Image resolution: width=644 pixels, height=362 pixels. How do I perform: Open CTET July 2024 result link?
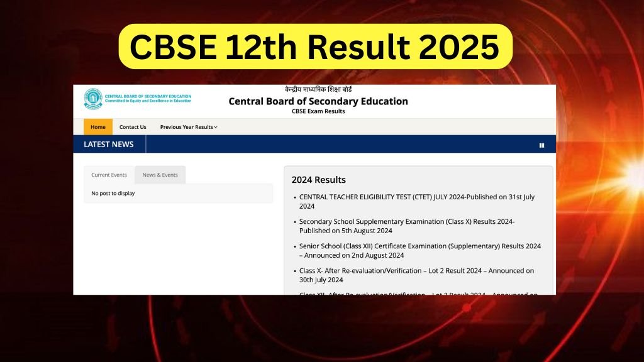coord(417,202)
